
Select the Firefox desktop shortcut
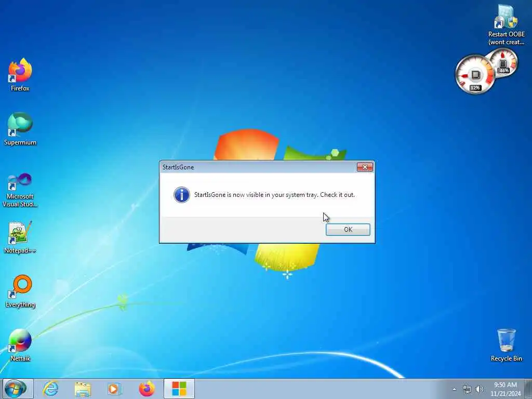pyautogui.click(x=20, y=75)
